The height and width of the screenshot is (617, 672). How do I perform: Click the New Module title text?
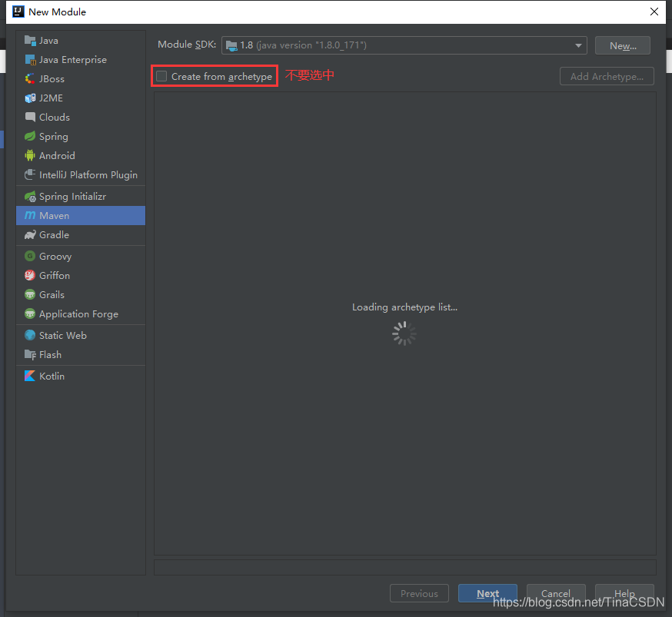click(58, 12)
